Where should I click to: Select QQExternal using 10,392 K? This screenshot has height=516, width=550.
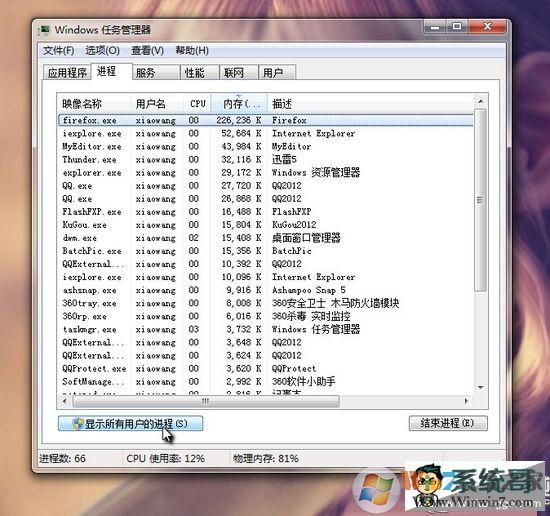tap(266, 264)
